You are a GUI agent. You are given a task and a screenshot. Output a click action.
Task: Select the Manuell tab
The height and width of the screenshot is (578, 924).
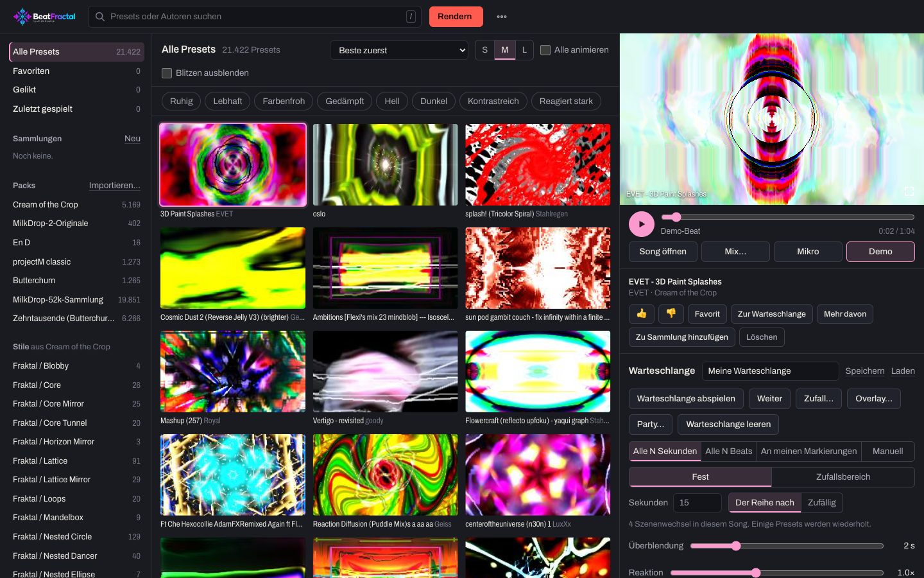(887, 451)
